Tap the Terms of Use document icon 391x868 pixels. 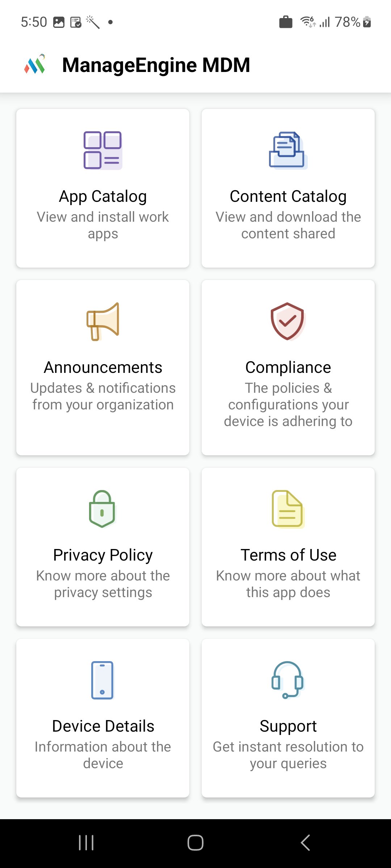point(288,509)
